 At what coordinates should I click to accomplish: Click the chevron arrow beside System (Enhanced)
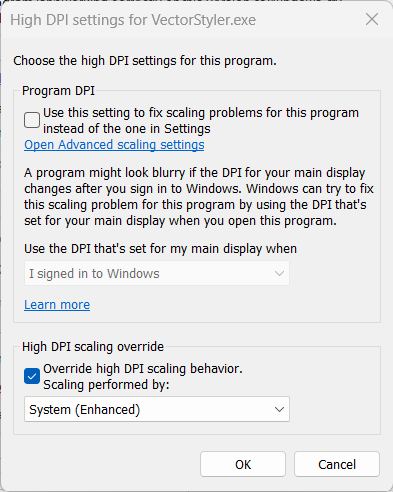tap(279, 409)
